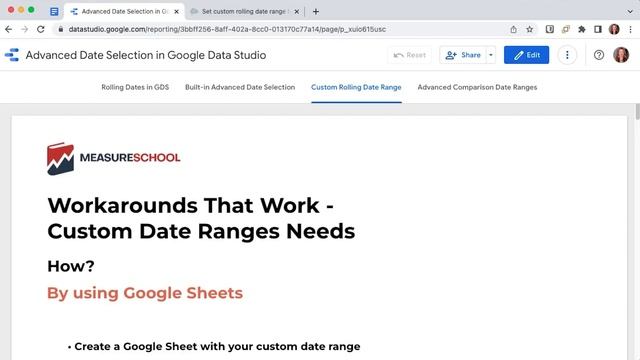This screenshot has width=640, height=360.
Task: Toggle the browser side panel icon
Action: (x=598, y=29)
